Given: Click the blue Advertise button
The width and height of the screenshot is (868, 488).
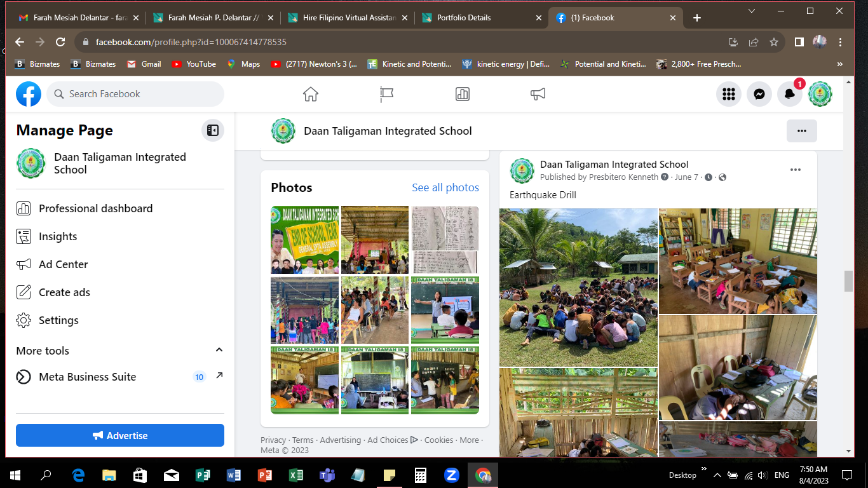Looking at the screenshot, I should [120, 435].
